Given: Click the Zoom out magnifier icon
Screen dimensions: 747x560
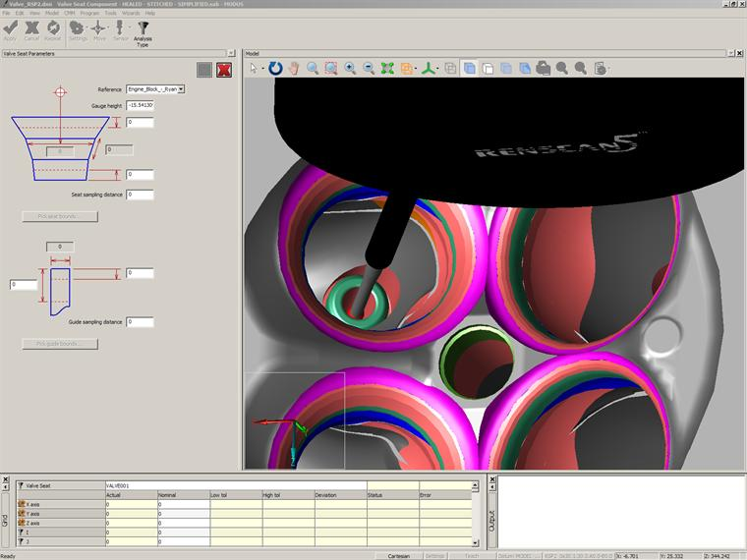Looking at the screenshot, I should 369,68.
